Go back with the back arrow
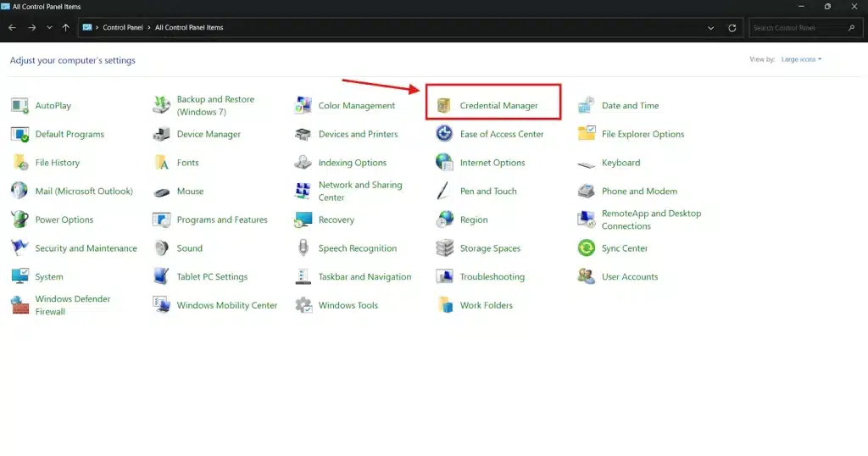The width and height of the screenshot is (868, 456). click(x=12, y=27)
